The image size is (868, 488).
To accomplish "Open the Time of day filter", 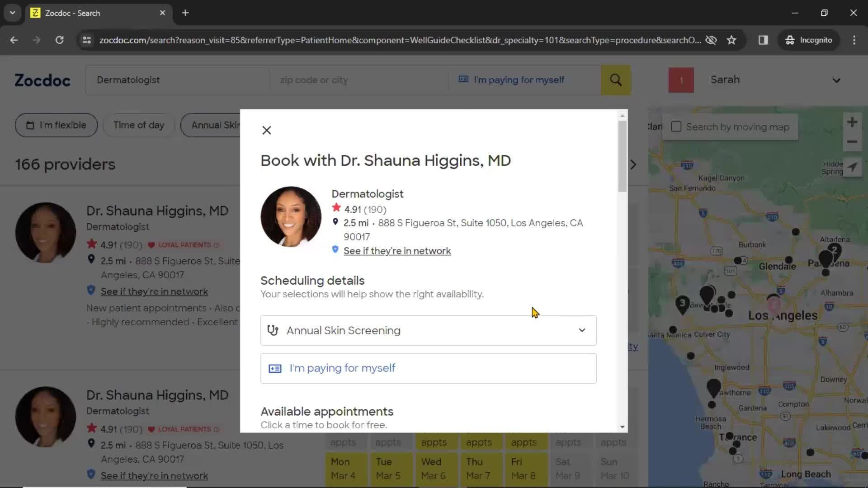I will tap(139, 125).
